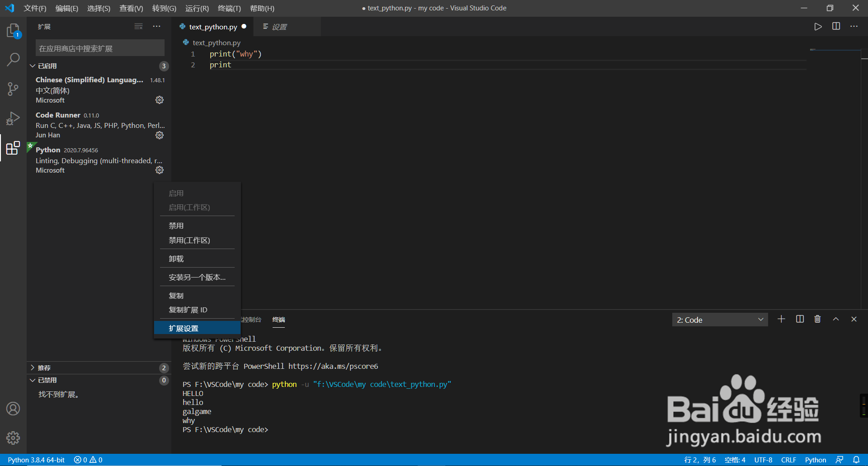Open the Python extension entry
This screenshot has width=868, height=466.
pyautogui.click(x=99, y=160)
